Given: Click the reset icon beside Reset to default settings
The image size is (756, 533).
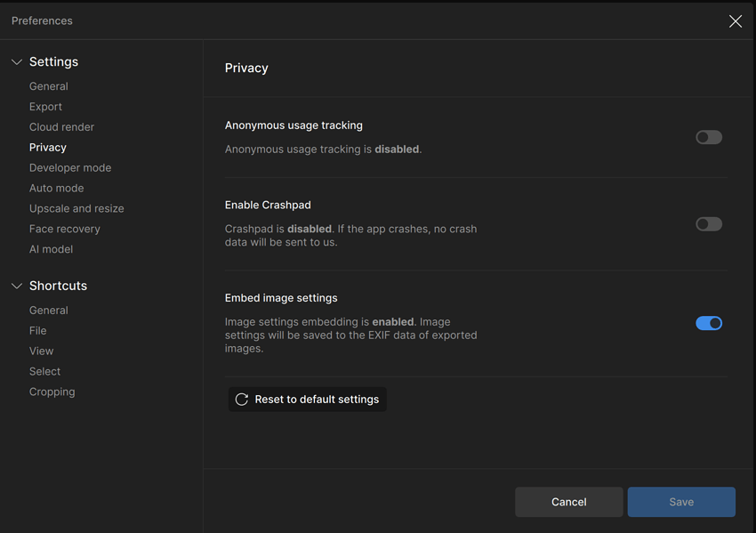Looking at the screenshot, I should click(241, 399).
